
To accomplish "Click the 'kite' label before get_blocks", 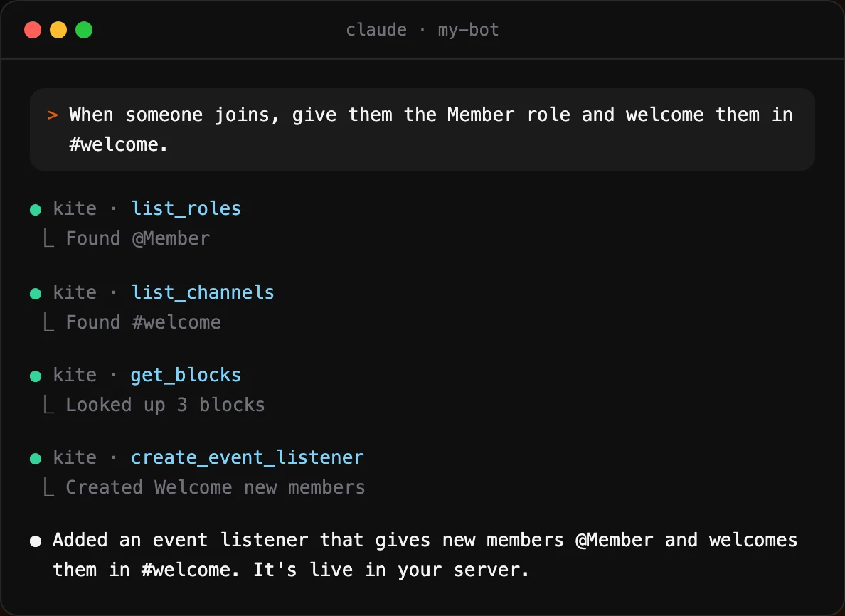I will [75, 376].
